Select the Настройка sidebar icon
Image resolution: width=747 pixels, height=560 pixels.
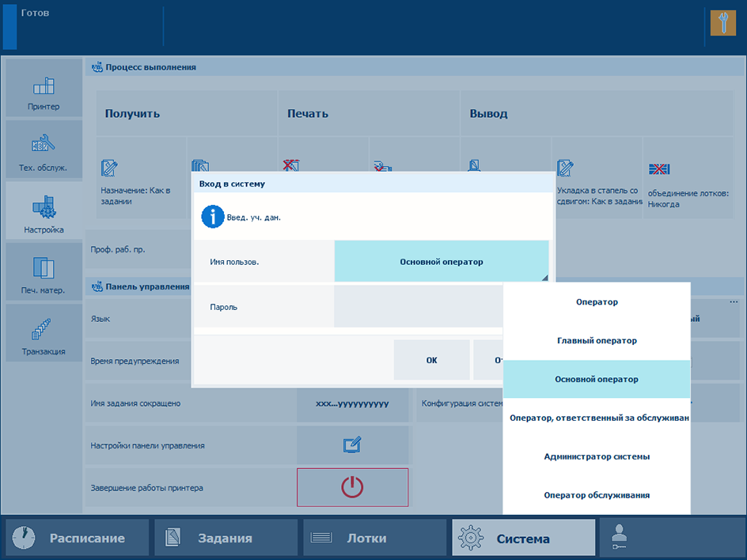[x=44, y=211]
